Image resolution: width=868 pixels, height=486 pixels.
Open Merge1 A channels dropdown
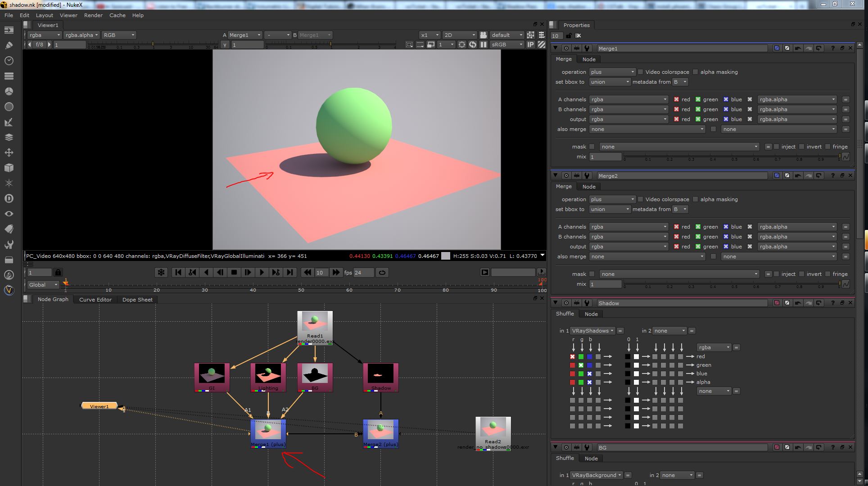[x=628, y=99]
